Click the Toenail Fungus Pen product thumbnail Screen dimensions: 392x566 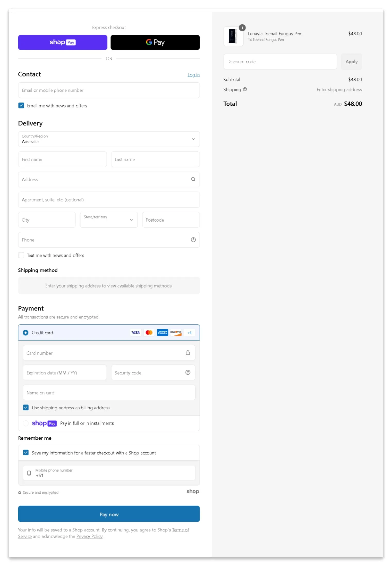(x=233, y=36)
